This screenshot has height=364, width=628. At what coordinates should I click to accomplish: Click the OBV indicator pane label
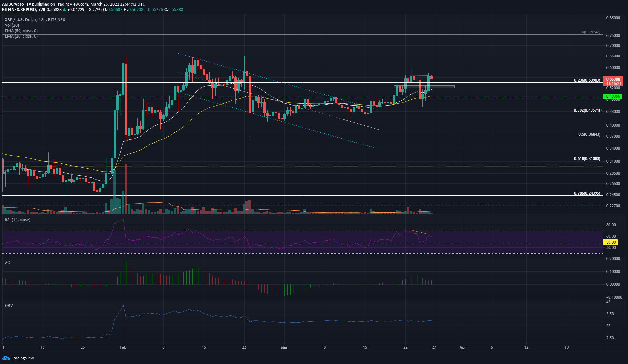click(x=9, y=305)
